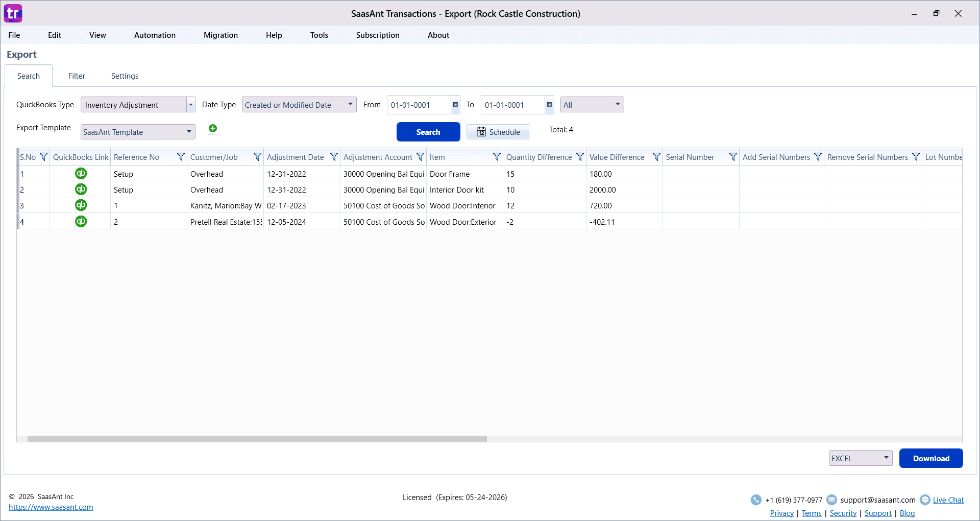Viewport: 980px width, 521px height.
Task: Switch to the Filter tab
Action: tap(77, 76)
